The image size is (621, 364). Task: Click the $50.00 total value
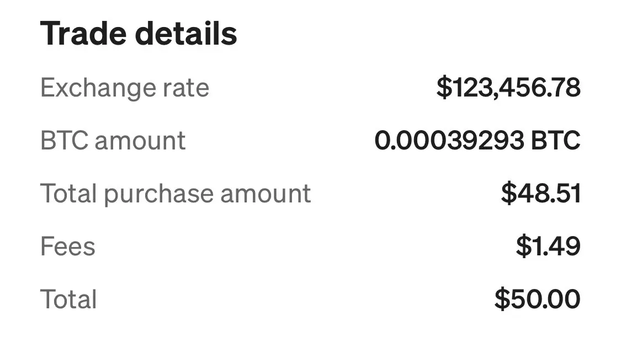538,299
